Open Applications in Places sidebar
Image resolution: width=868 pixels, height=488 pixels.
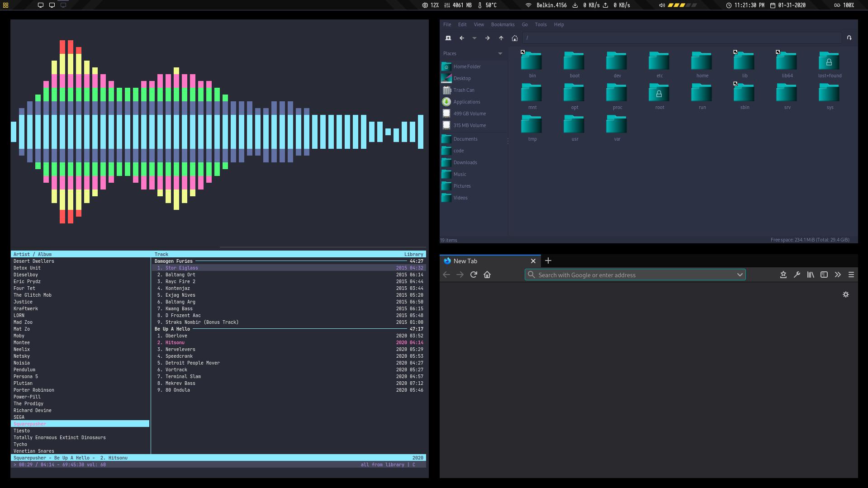tap(474, 102)
